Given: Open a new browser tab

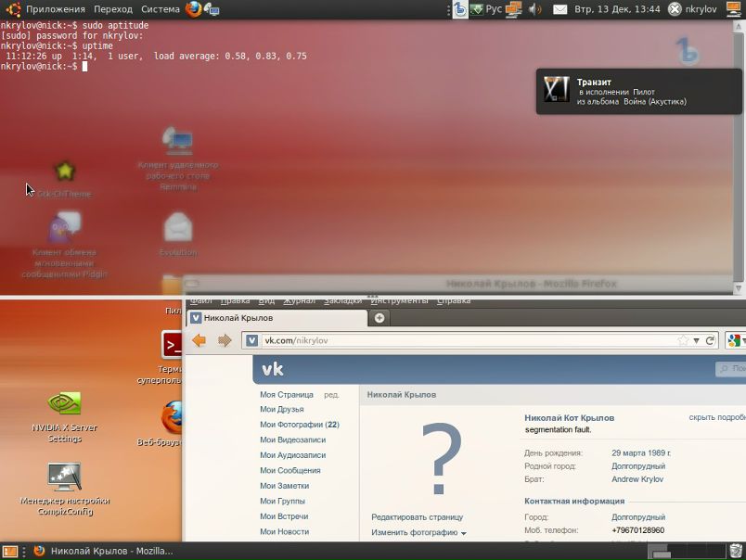Looking at the screenshot, I should pos(379,318).
